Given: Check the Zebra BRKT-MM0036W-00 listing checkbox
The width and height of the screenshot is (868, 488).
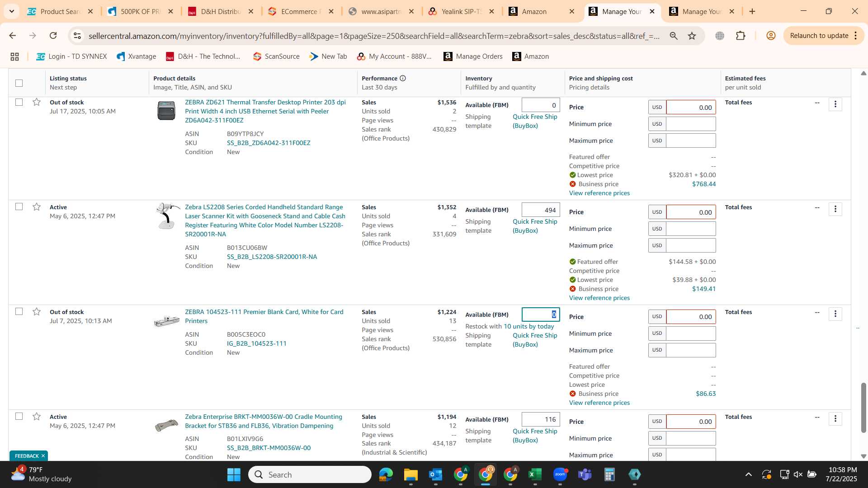Looking at the screenshot, I should [x=19, y=416].
